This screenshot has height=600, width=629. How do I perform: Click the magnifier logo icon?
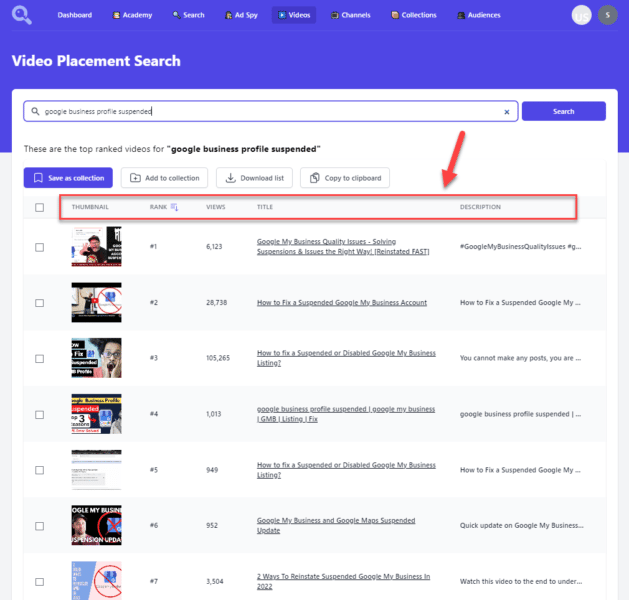[x=20, y=15]
